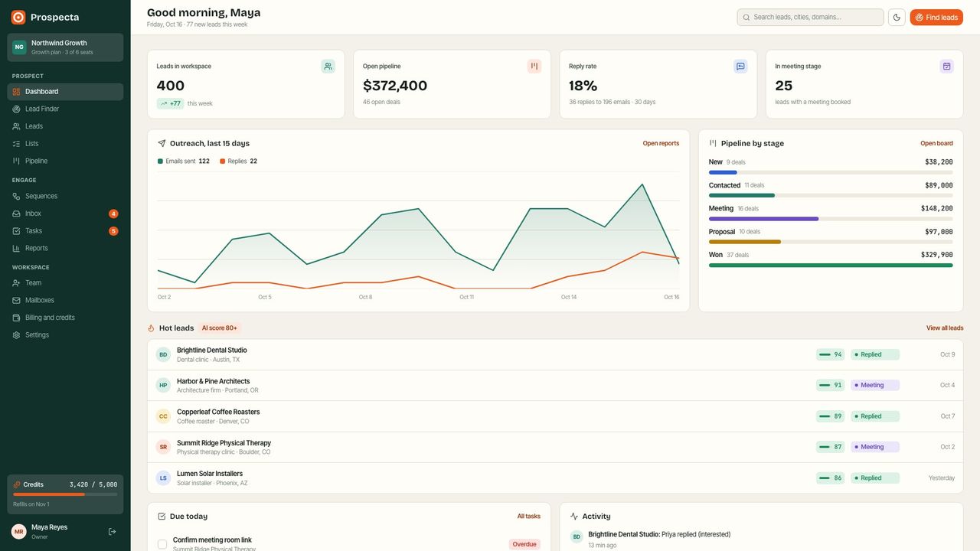
Task: Click the Team icon in the sidebar
Action: tap(17, 283)
